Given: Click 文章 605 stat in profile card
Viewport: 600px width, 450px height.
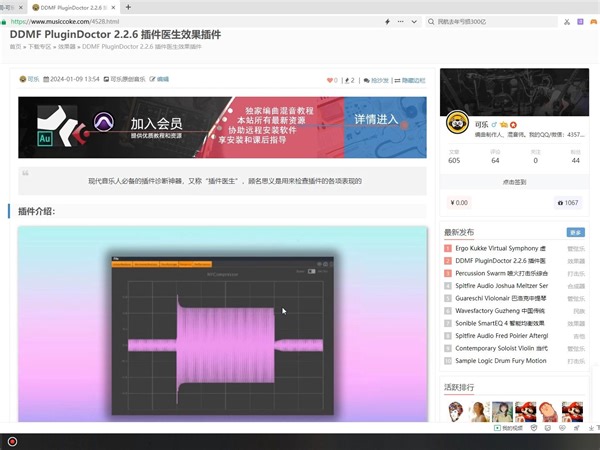Looking at the screenshot, I should pos(454,157).
